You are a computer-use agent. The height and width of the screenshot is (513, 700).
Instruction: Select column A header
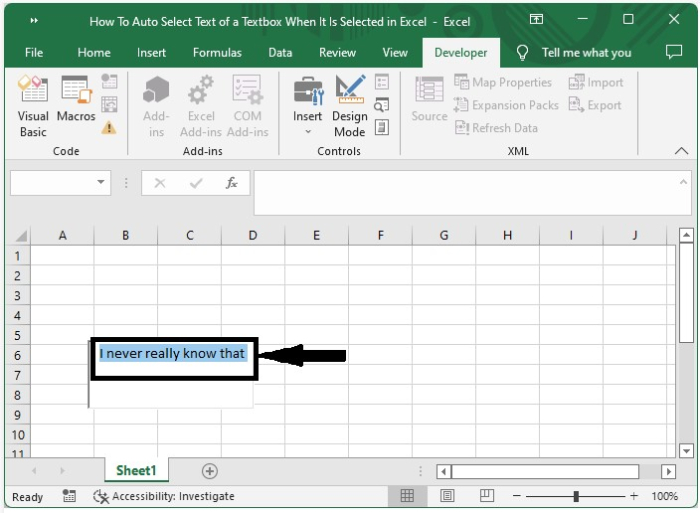click(x=62, y=235)
